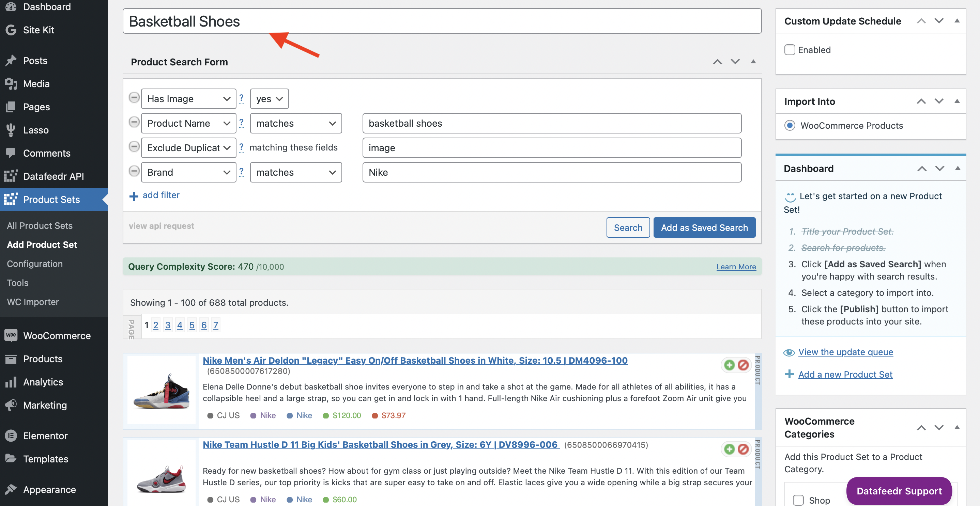Remove the Product Name filter row
Viewport: 980px width, 506px height.
coord(134,122)
